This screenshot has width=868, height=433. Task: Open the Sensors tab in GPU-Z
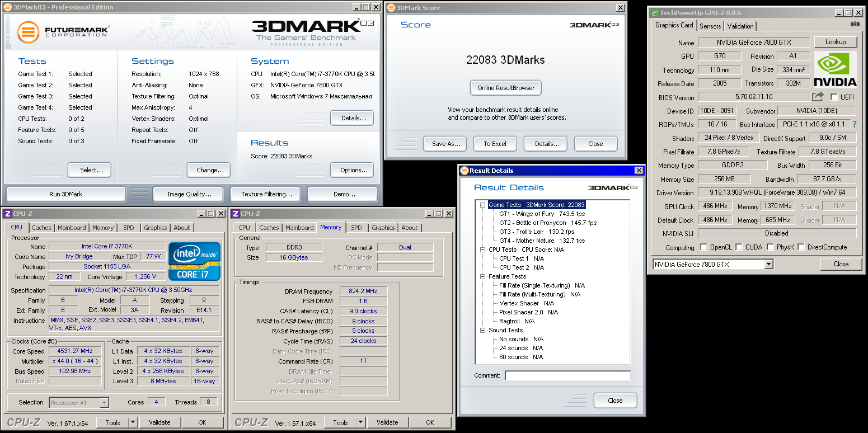[x=710, y=26]
